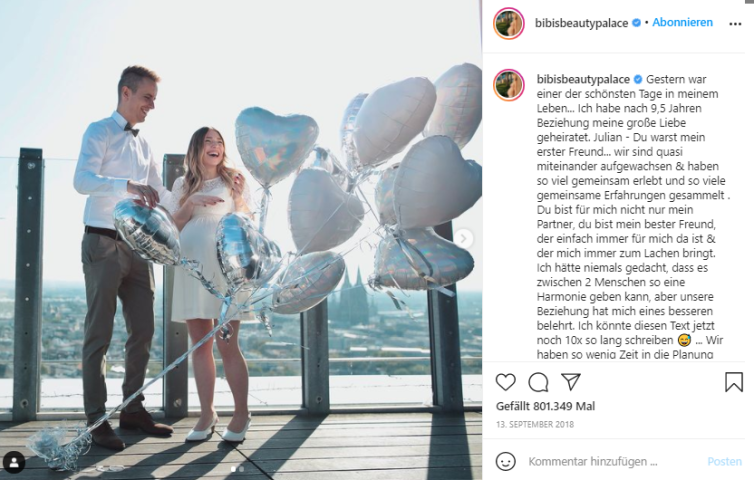Viewport: 754px width, 480px height.
Task: Show tagged people on the photo
Action: pyautogui.click(x=14, y=463)
